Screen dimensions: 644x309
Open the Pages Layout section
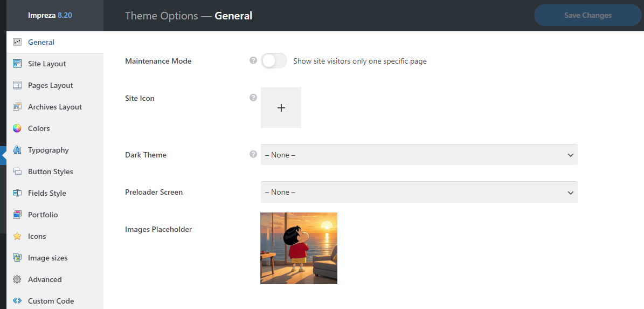[x=50, y=85]
